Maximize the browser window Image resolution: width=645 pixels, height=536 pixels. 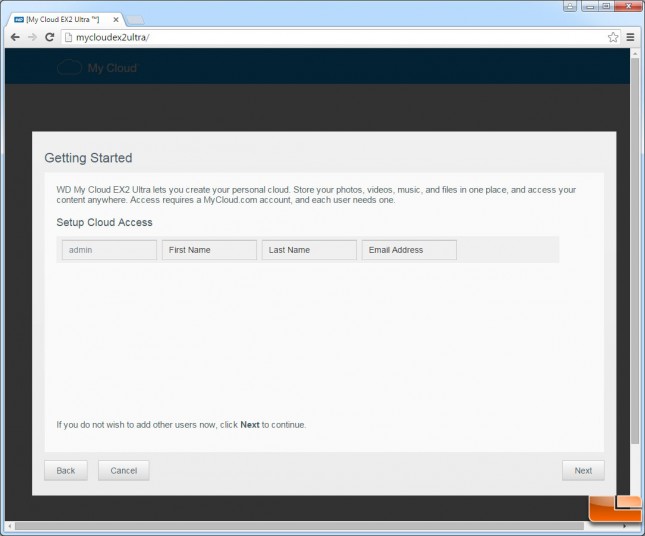(606, 6)
